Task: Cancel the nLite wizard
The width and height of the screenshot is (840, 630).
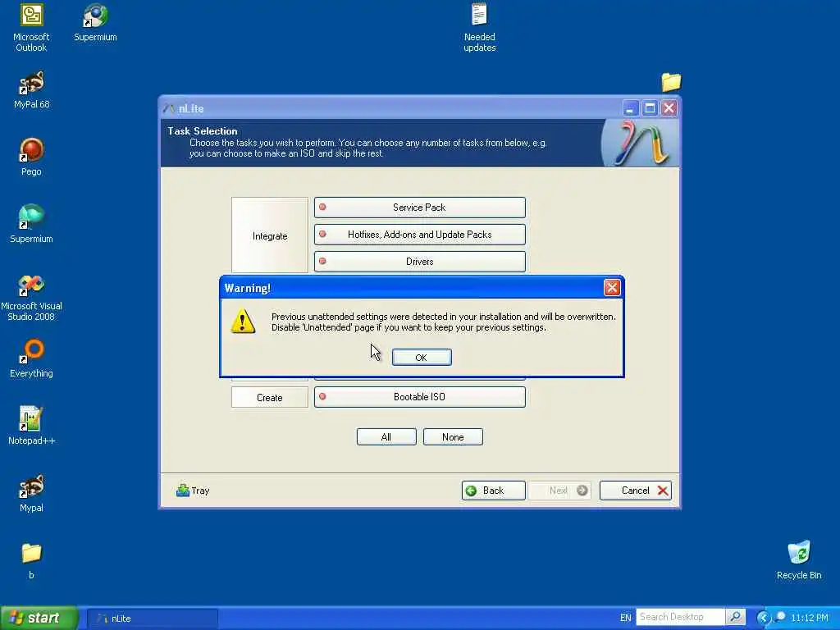Action: pos(636,491)
